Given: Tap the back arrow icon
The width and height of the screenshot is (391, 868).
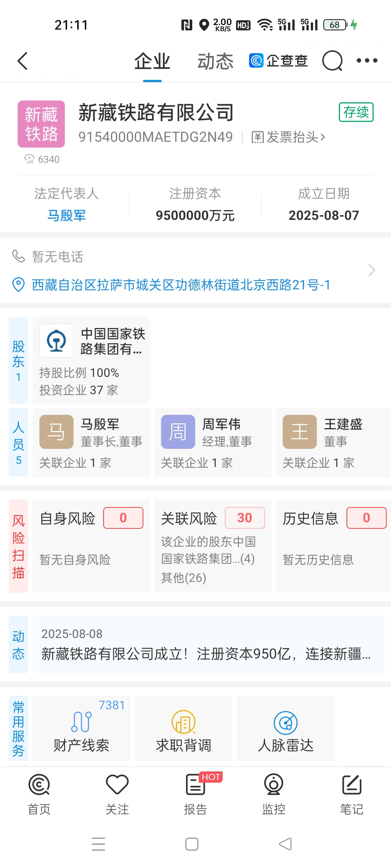Looking at the screenshot, I should coord(22,61).
